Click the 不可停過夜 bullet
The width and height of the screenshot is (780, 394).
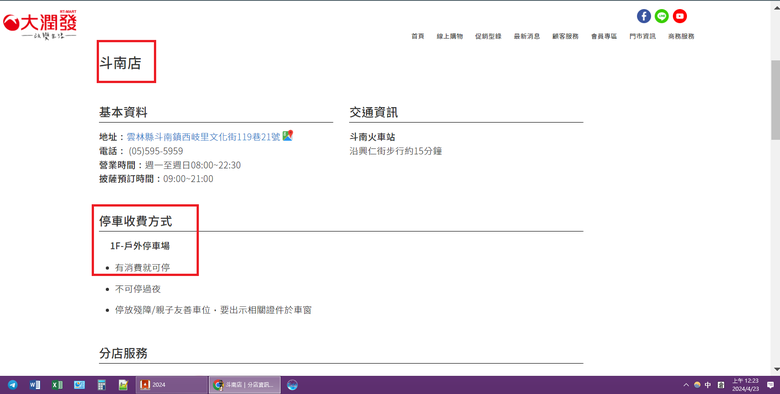pos(138,289)
